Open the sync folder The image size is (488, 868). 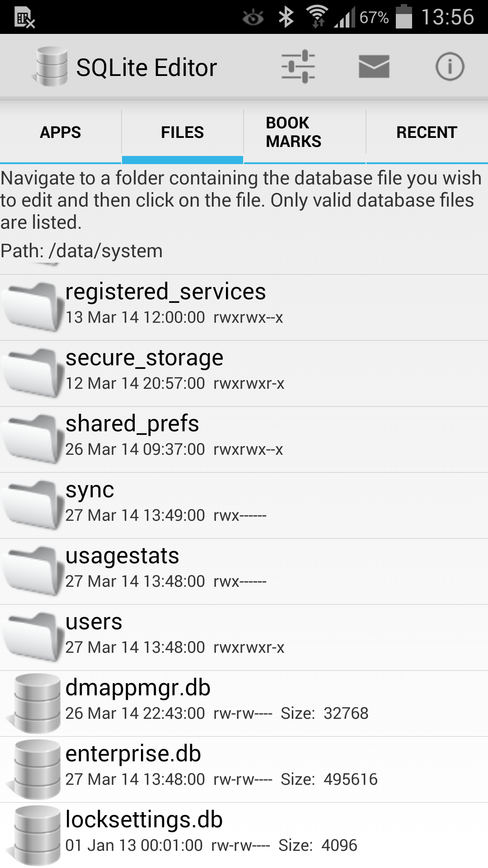(90, 490)
